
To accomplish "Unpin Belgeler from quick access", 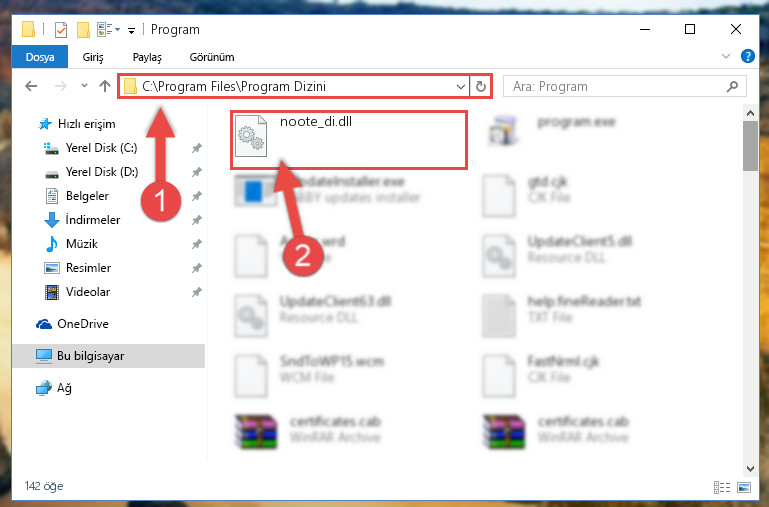I will click(196, 196).
